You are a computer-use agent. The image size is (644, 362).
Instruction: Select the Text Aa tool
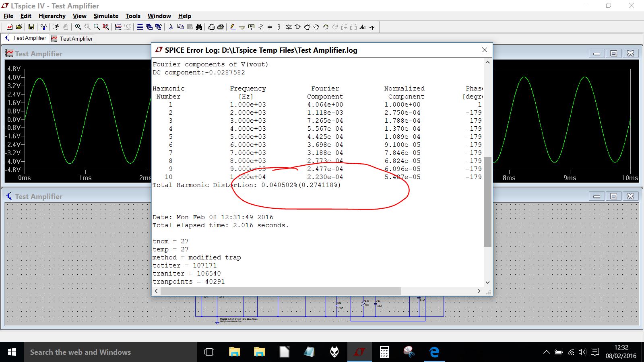363,27
